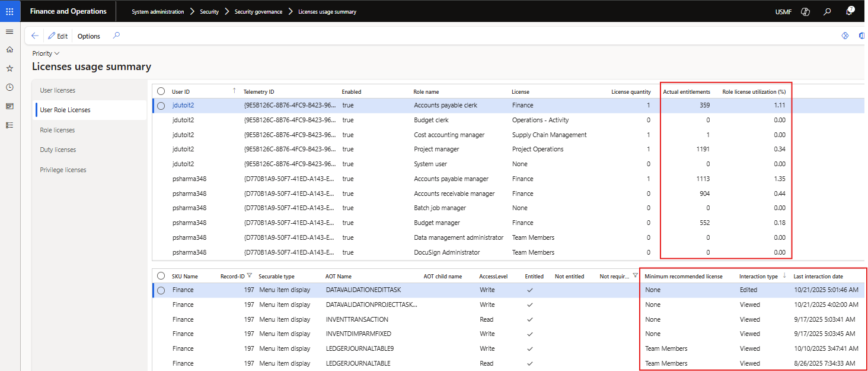Open Recent clock icon in sidebar
Image resolution: width=868 pixels, height=371 pixels.
9,87
